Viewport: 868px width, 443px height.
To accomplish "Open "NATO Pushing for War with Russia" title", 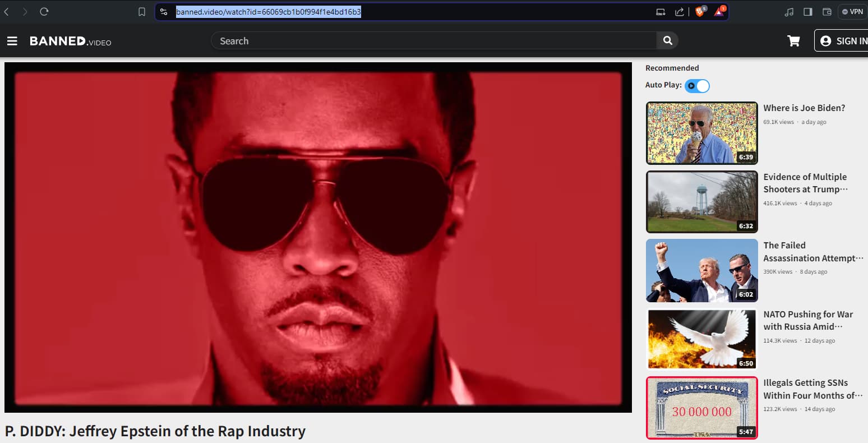I will (808, 320).
